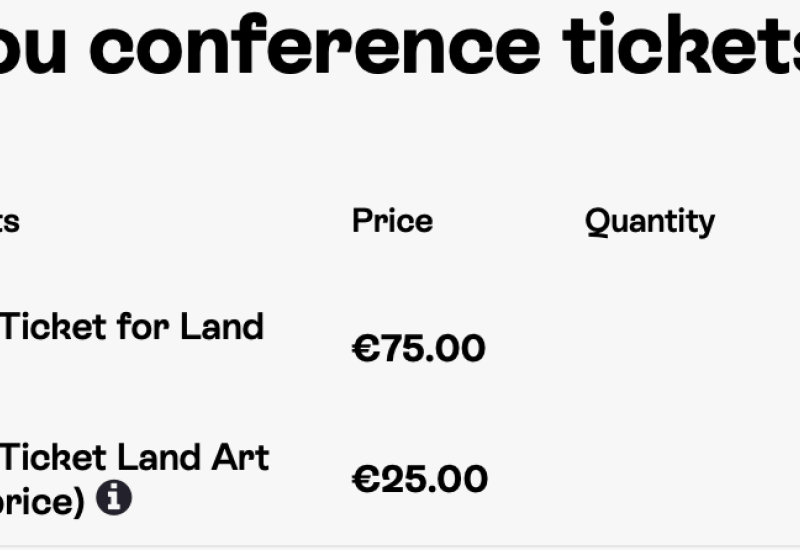Click the Price column header

tap(392, 221)
